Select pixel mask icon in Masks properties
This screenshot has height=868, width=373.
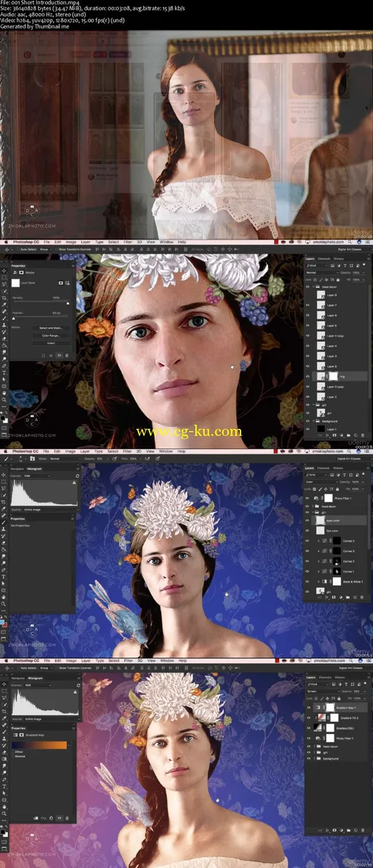(61, 283)
